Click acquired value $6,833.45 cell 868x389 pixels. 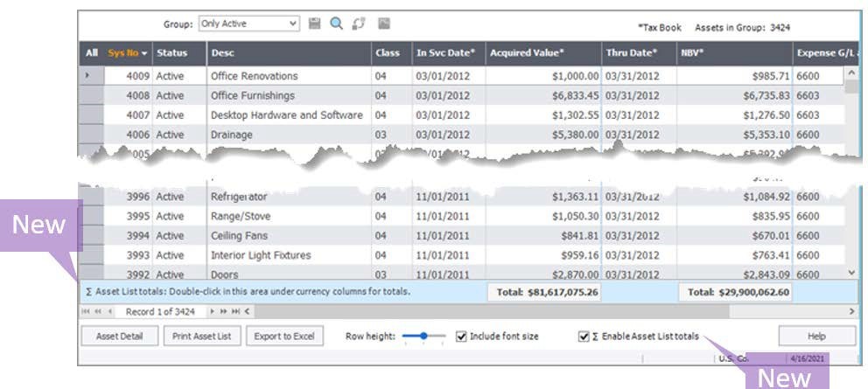(543, 95)
